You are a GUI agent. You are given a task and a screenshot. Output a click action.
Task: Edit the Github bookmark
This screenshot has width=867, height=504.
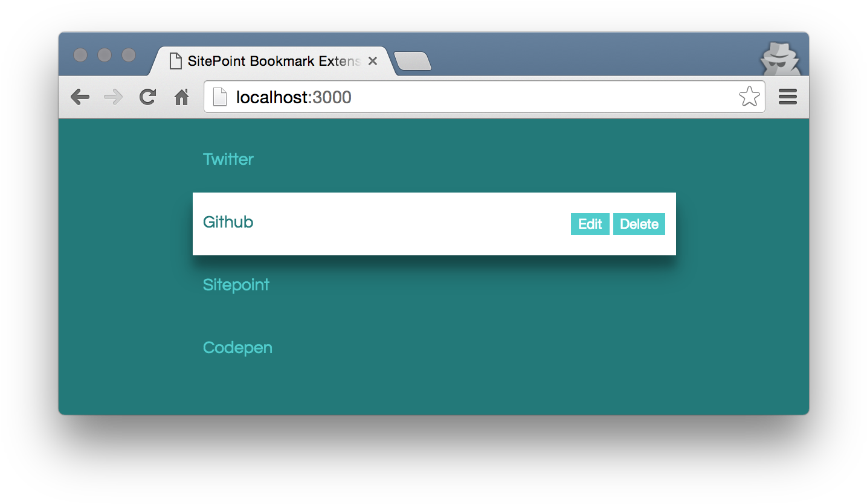click(x=590, y=224)
